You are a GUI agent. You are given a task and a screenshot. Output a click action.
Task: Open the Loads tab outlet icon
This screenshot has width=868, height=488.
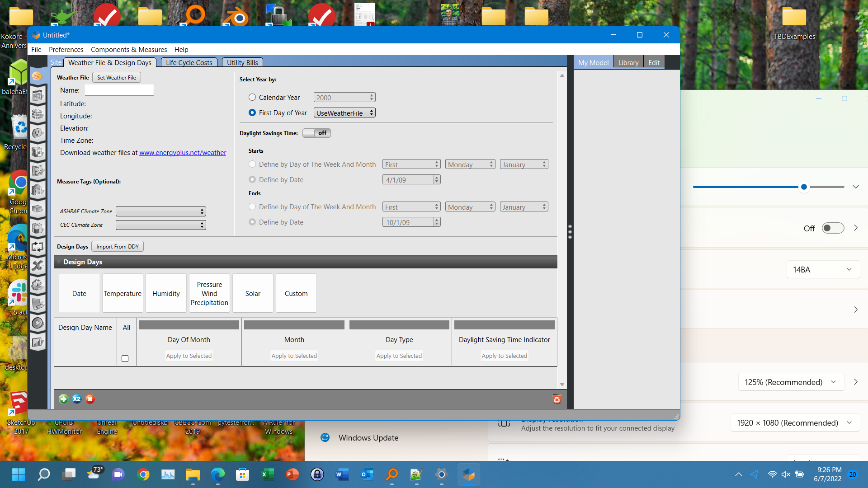click(x=38, y=133)
